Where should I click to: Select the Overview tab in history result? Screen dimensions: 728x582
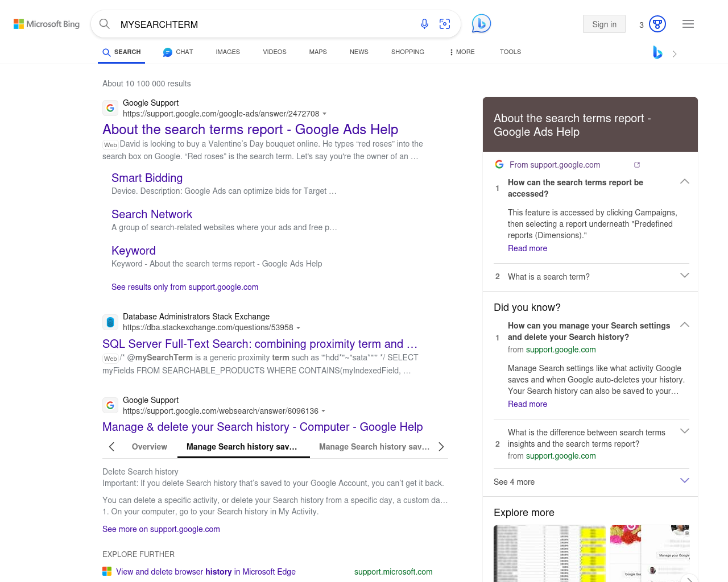[150, 447]
